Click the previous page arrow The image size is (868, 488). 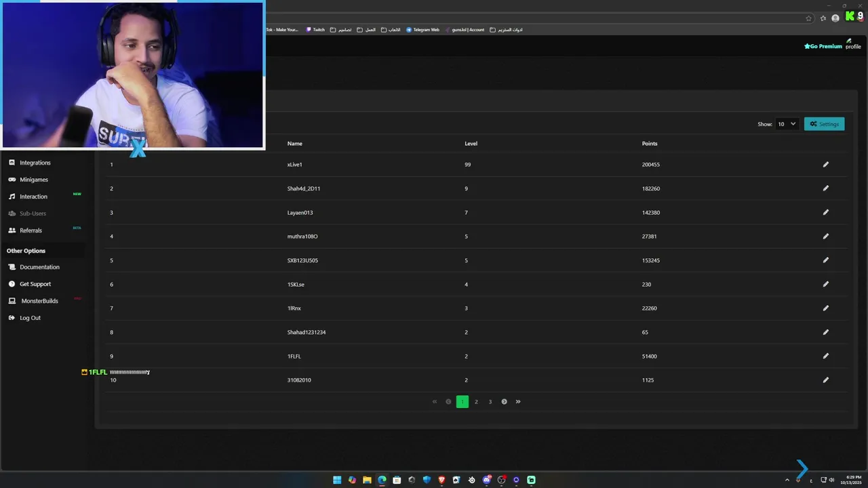tap(448, 402)
